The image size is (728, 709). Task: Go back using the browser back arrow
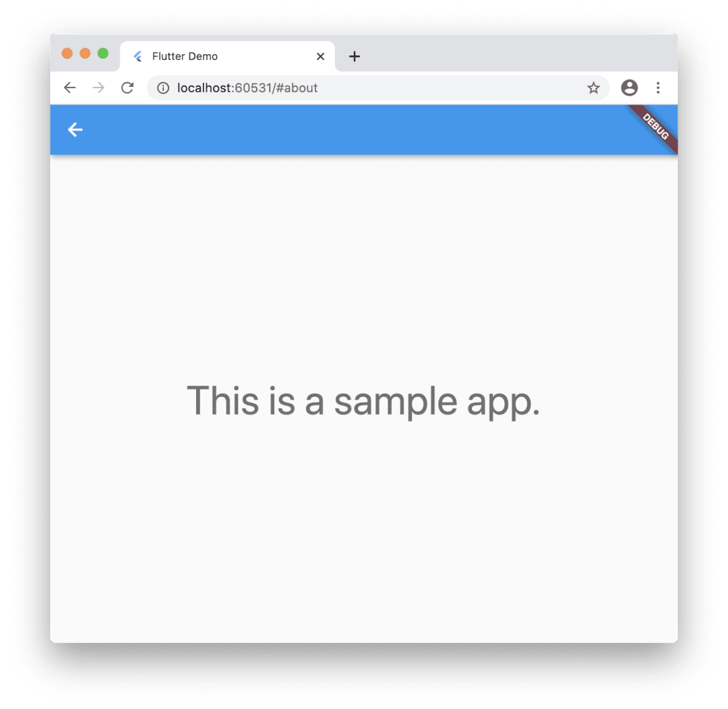69,88
